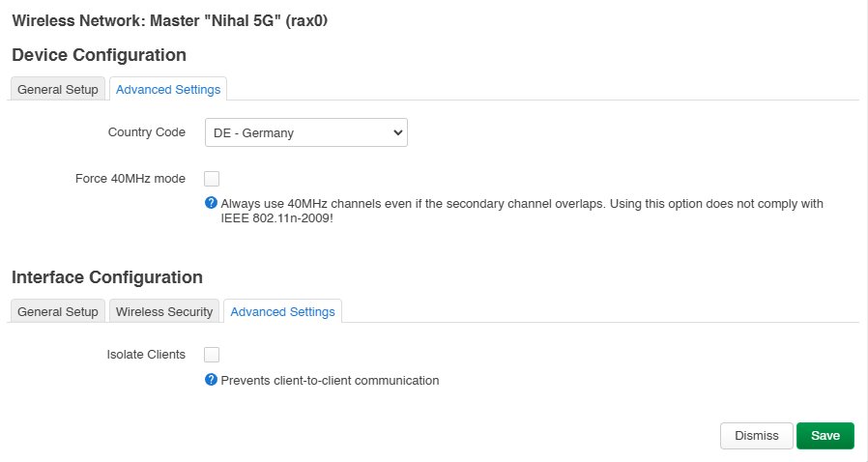Viewport: 868px width, 462px height.
Task: Enable the Force 40MHz mode checkbox
Action: click(x=212, y=179)
